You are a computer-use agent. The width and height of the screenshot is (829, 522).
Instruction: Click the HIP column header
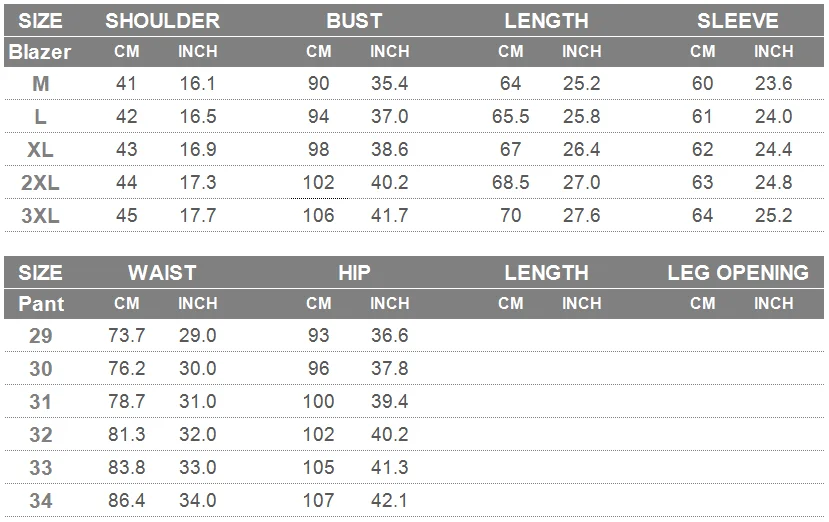click(x=354, y=272)
